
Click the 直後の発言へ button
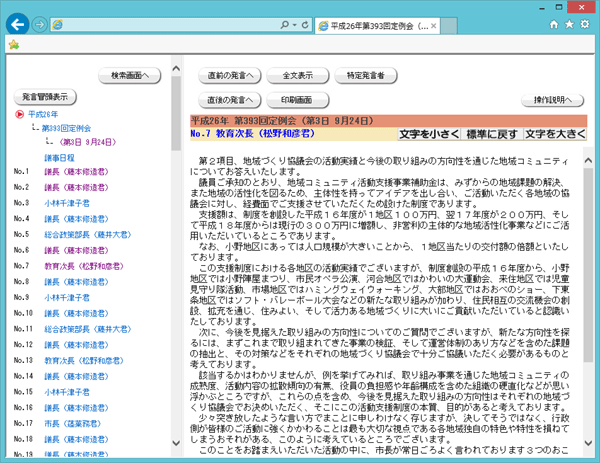pos(230,100)
